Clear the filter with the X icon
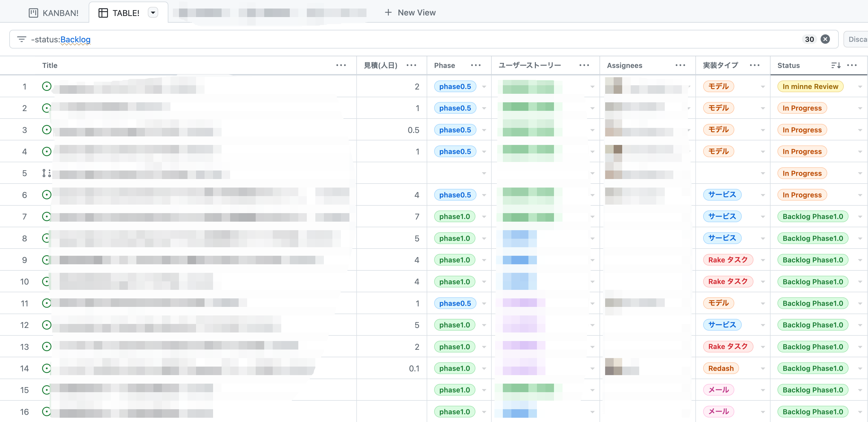The height and width of the screenshot is (422, 868). (x=825, y=39)
